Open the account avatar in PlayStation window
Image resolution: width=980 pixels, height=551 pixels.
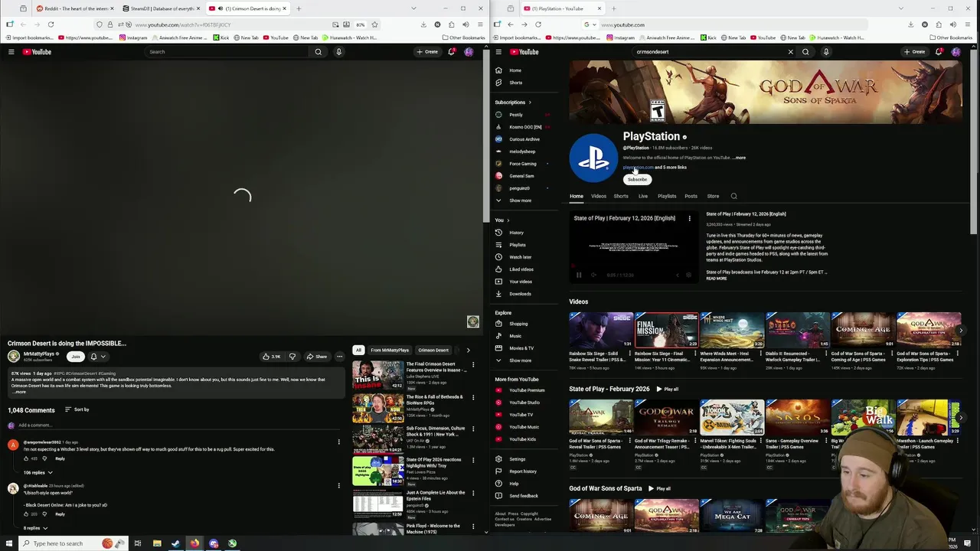[x=955, y=52]
